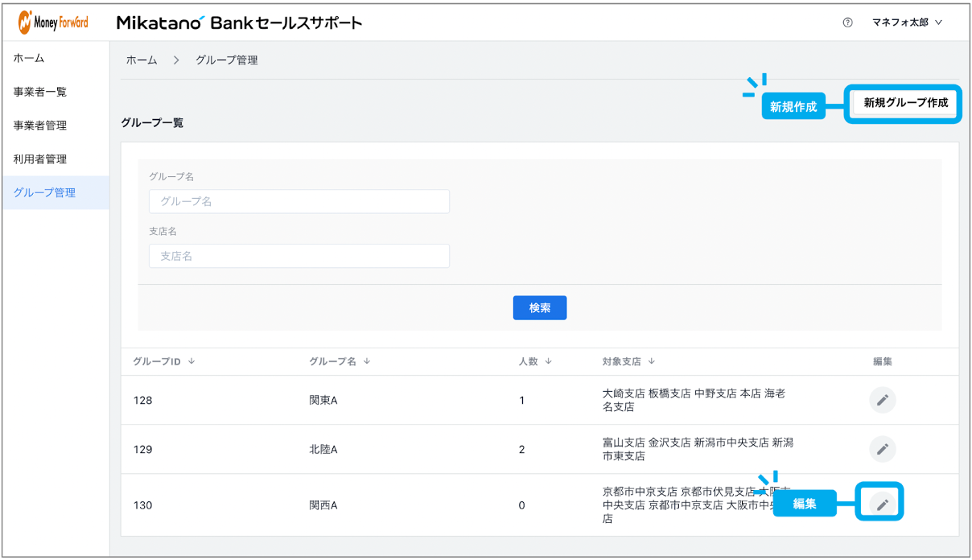The height and width of the screenshot is (560, 972).
Task: Click group name 北陸A
Action: (x=323, y=449)
